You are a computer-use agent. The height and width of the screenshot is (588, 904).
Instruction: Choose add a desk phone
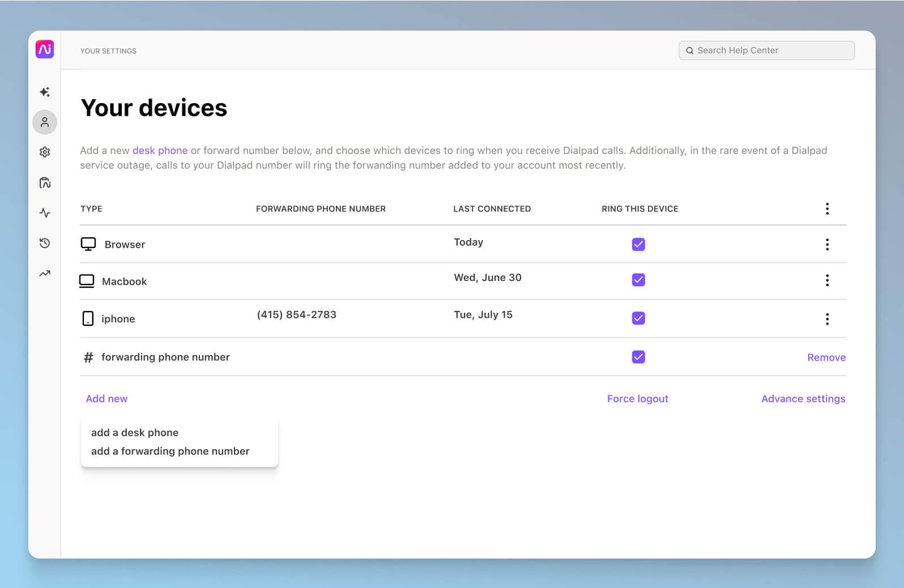135,433
